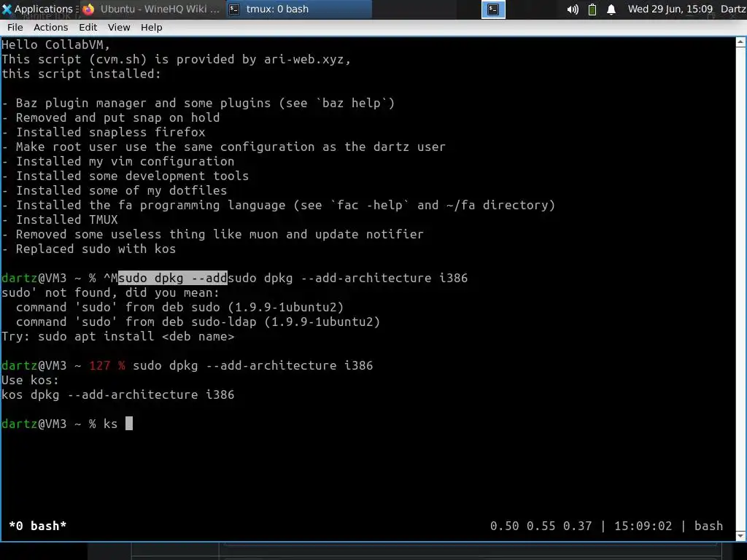Open the notification bell icon

tap(611, 9)
